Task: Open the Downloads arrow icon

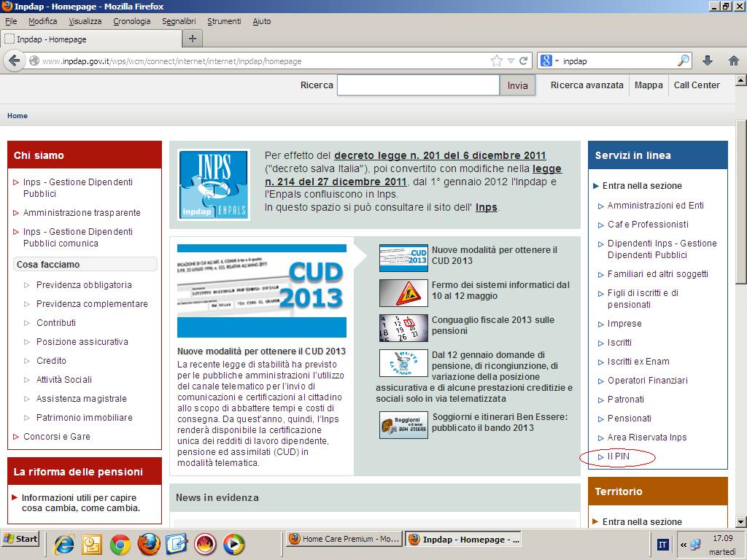Action: coord(708,61)
